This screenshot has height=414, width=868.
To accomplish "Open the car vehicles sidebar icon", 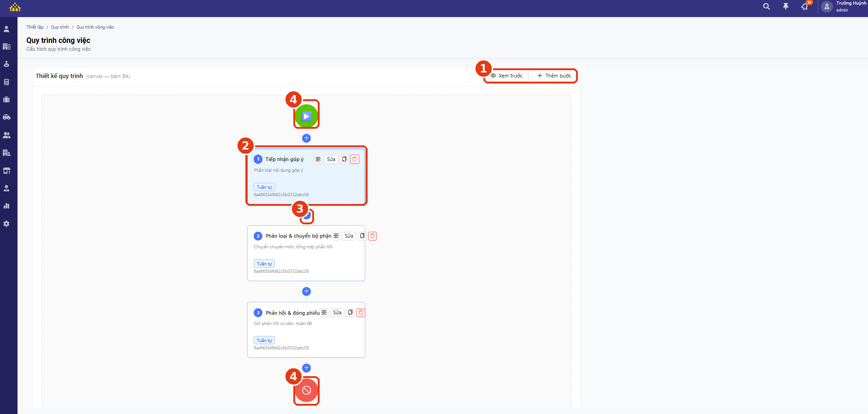I will (6, 117).
